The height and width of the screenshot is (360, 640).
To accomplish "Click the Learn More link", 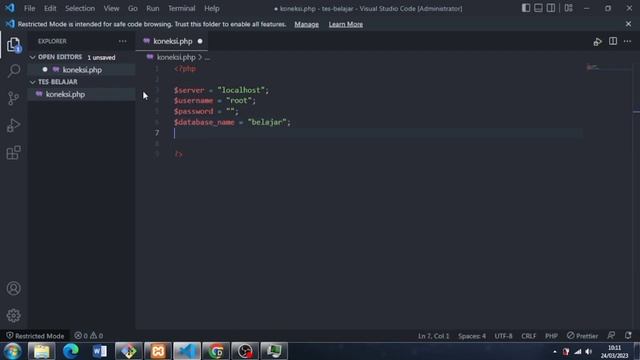I will (x=346, y=24).
